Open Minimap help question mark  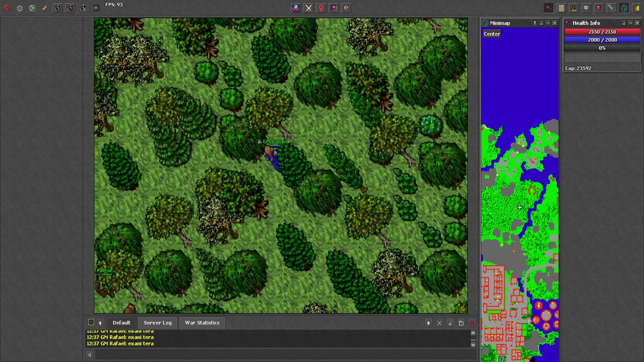pos(534,23)
